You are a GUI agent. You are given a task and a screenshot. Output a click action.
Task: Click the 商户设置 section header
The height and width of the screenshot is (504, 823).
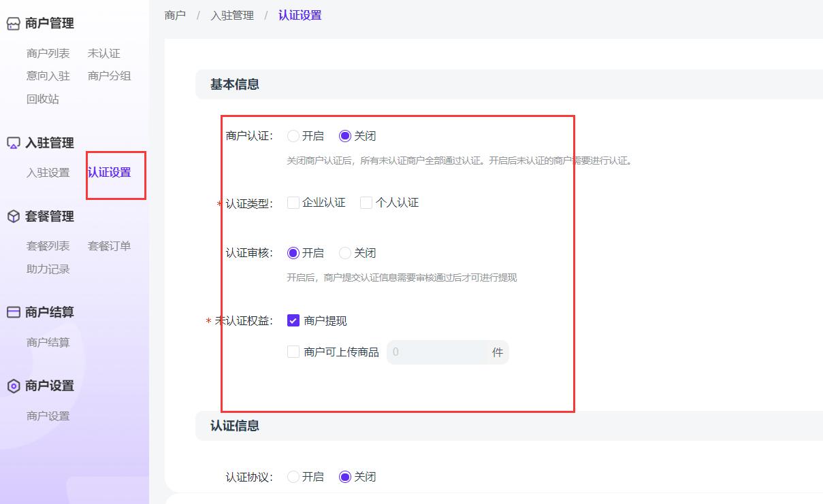50,386
